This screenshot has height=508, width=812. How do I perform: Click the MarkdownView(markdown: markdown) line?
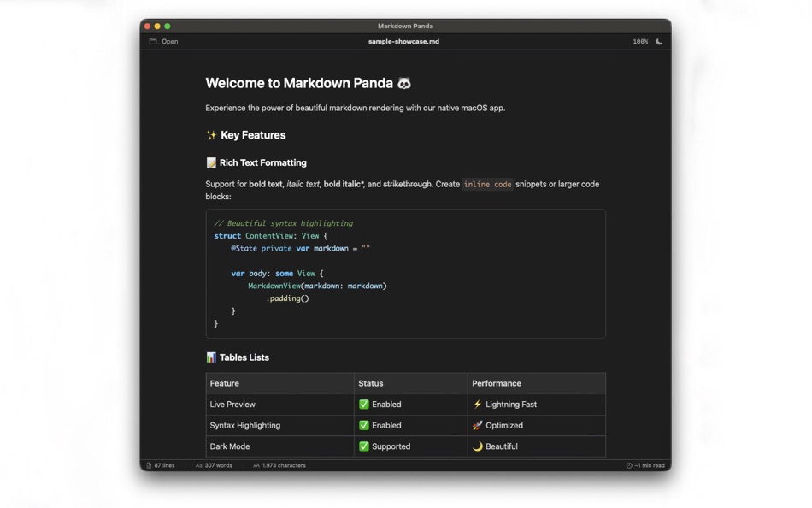317,286
